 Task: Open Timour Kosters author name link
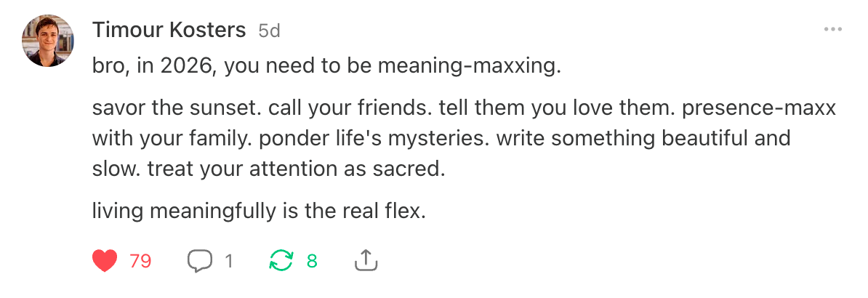pyautogui.click(x=169, y=31)
